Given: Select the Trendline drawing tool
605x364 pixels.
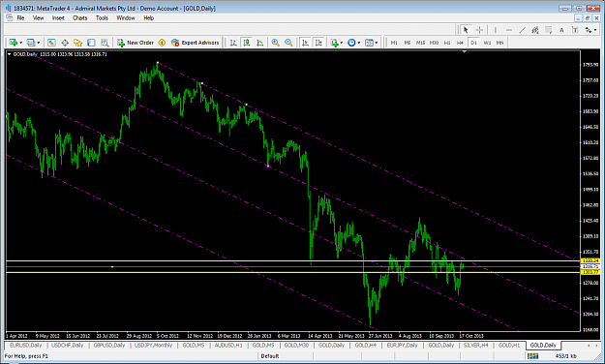Looking at the screenshot, I should (x=522, y=30).
